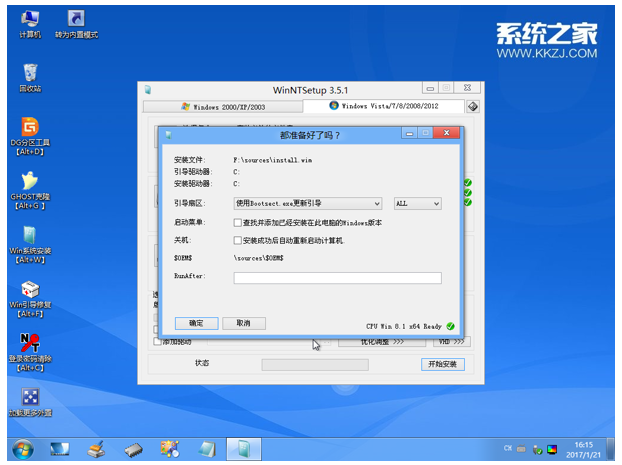Open the 计算机 desktop icon
Screen dimensions: 622x465
click(30, 24)
